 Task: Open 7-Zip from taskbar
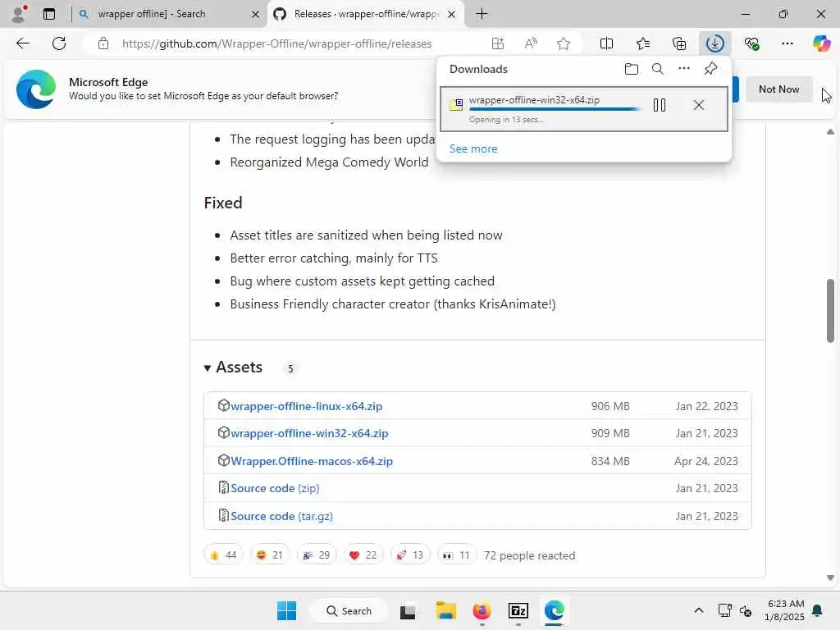[518, 610]
